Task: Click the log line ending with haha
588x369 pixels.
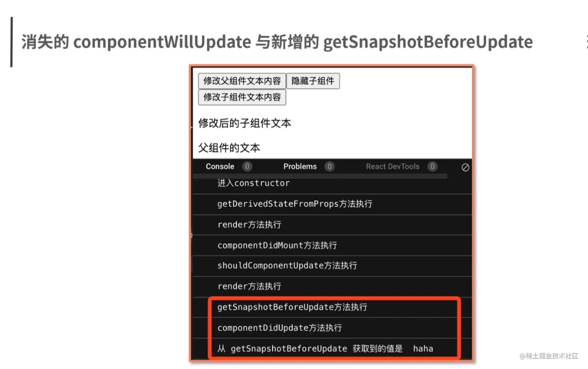Action: 332,348
